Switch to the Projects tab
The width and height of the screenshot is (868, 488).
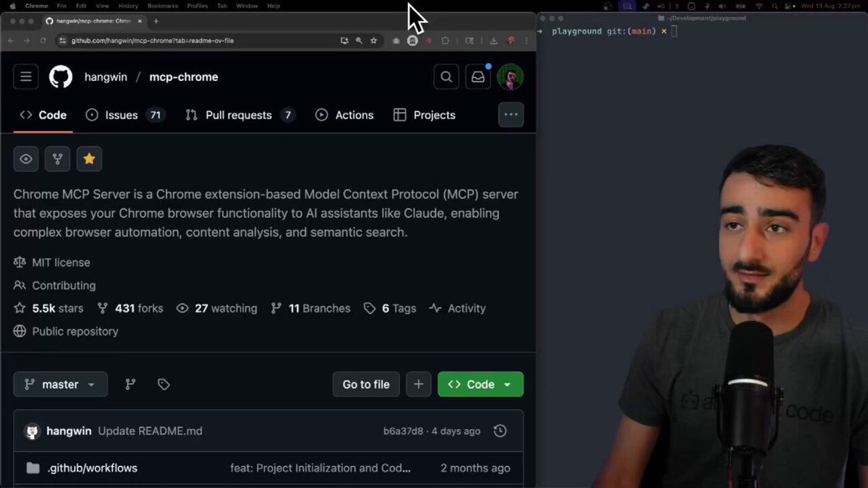tap(425, 115)
